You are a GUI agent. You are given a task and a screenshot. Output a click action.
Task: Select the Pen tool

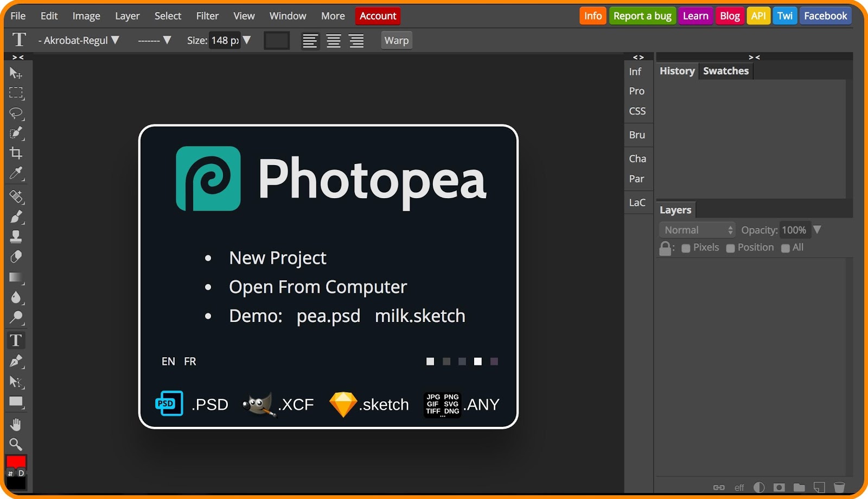[x=16, y=361]
